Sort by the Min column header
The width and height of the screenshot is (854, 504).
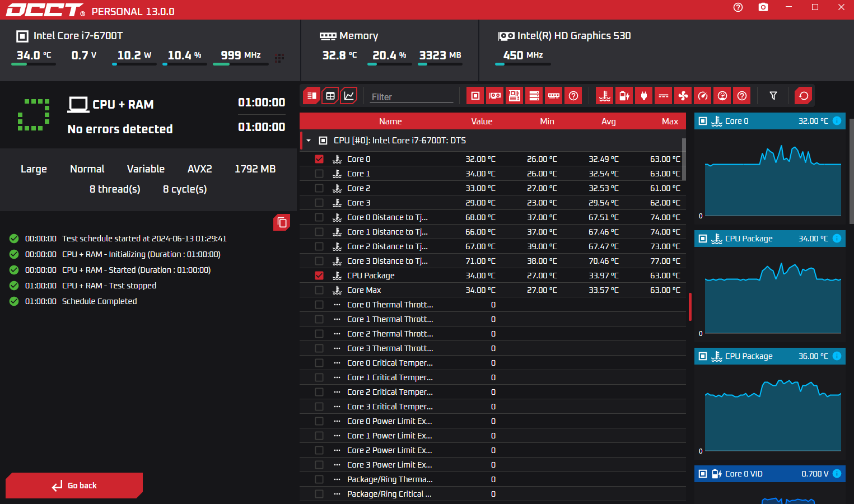click(547, 122)
